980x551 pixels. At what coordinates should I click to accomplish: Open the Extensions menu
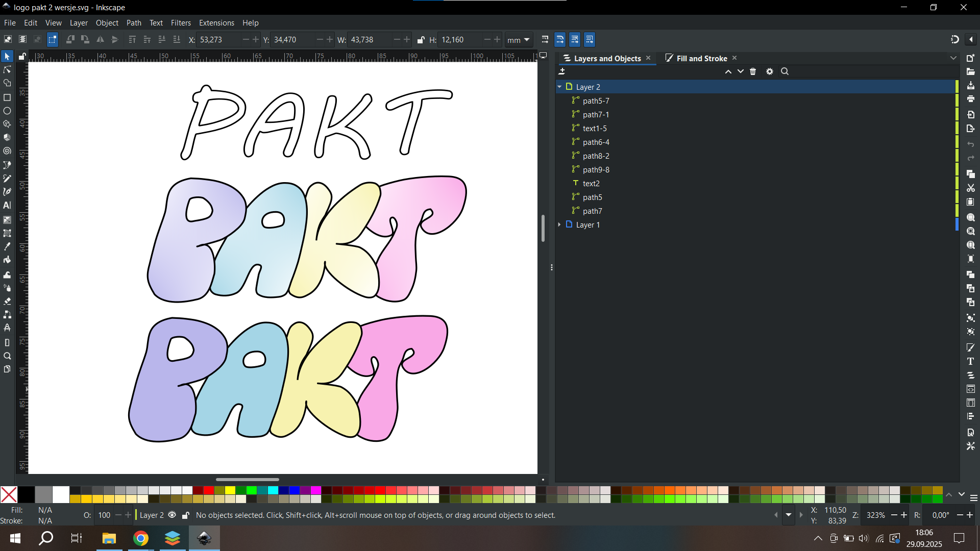click(216, 23)
